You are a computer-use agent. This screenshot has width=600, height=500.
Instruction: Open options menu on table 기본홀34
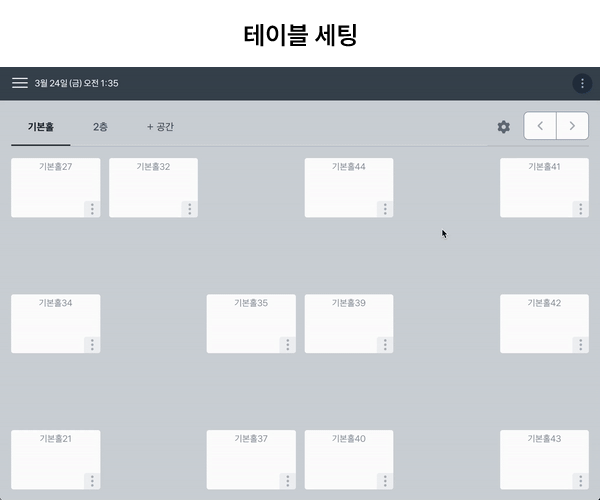[x=92, y=345]
